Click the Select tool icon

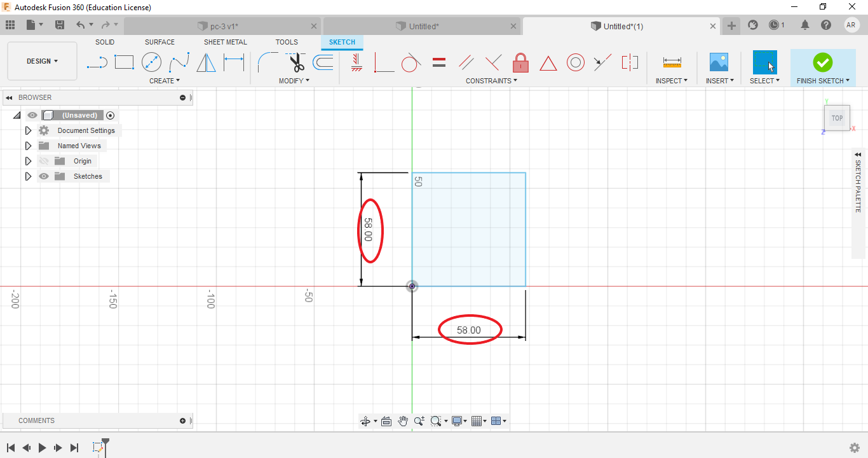764,62
